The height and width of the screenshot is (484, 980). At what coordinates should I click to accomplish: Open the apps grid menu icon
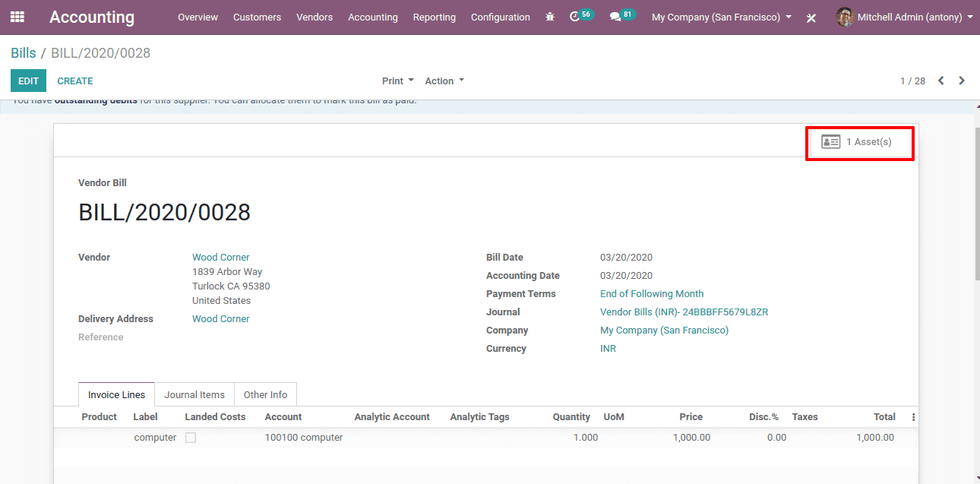(x=17, y=17)
